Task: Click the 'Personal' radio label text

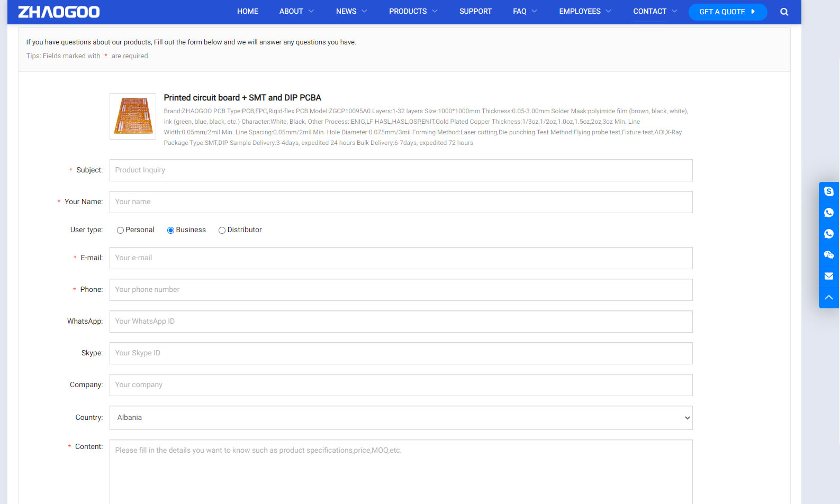Action: 140,230
